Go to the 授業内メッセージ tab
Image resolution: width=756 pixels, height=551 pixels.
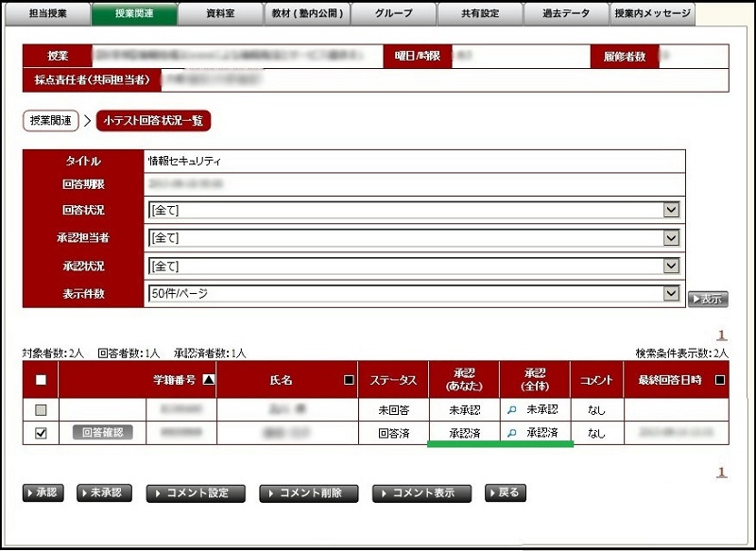[x=651, y=13]
